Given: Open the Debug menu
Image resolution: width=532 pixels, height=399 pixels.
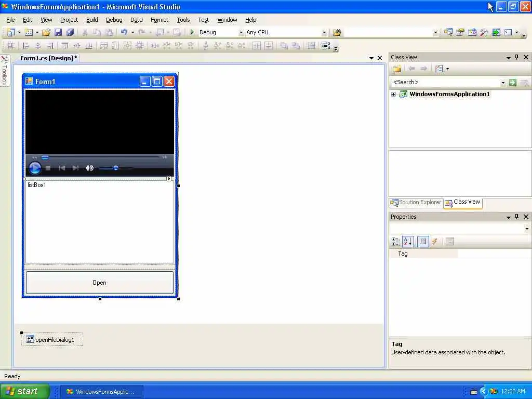Looking at the screenshot, I should [114, 20].
